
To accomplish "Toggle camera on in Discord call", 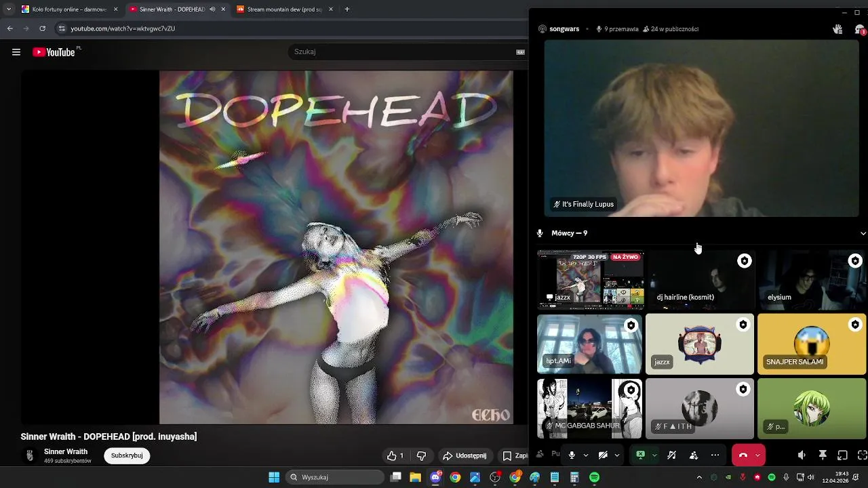I will point(603,455).
